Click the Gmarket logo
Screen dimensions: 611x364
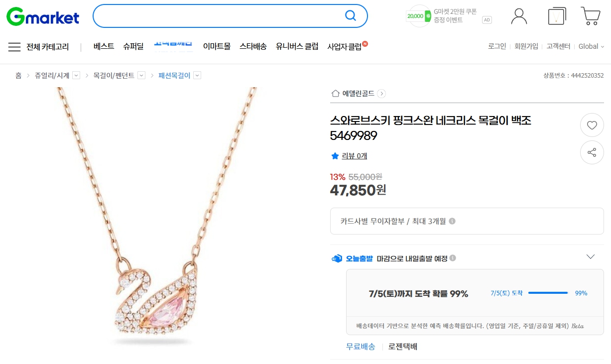pyautogui.click(x=43, y=16)
